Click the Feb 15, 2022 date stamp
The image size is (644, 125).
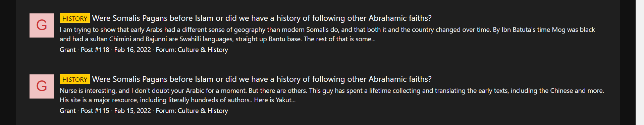coord(132,111)
